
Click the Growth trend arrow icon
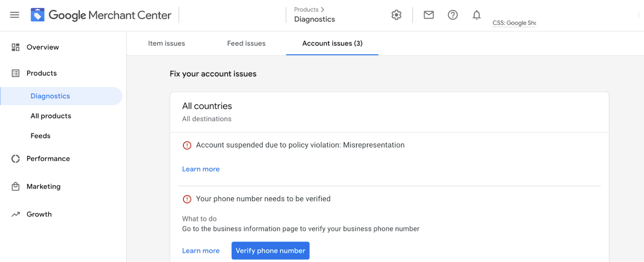[16, 214]
